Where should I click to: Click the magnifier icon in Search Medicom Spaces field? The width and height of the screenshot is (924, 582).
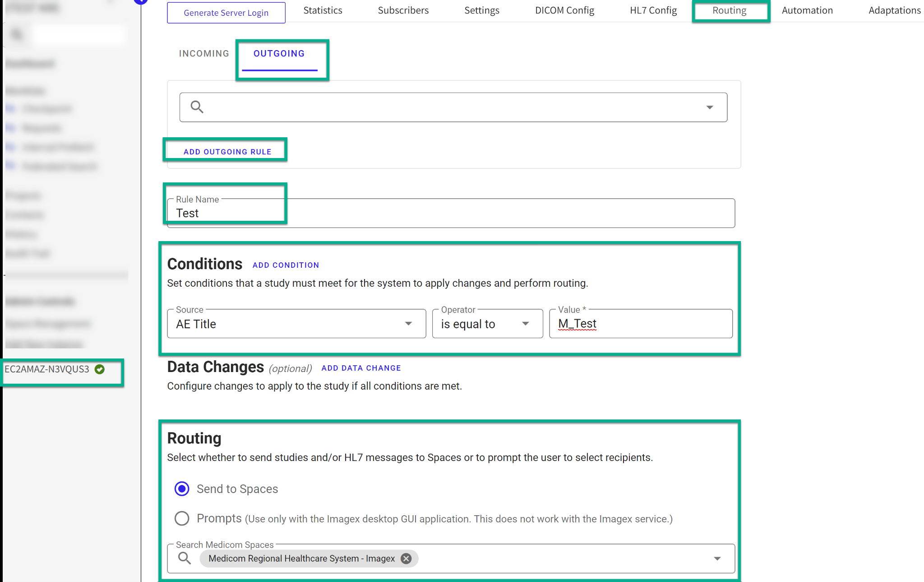184,558
